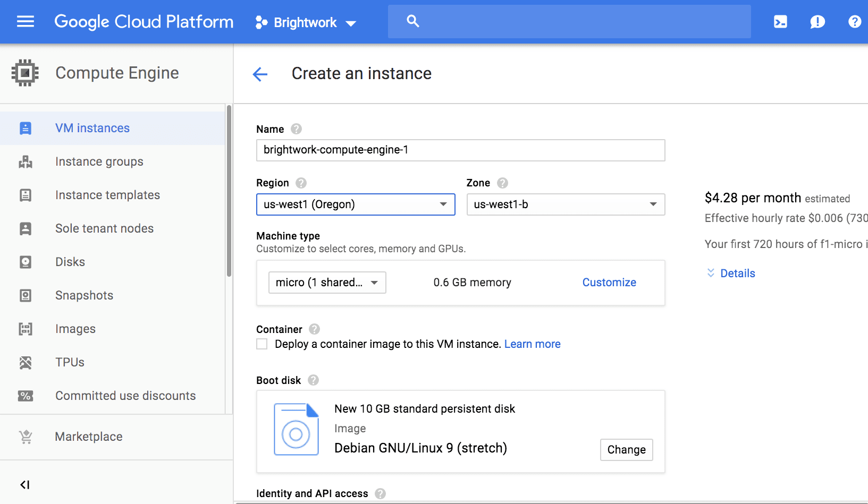Viewport: 868px width, 504px height.
Task: Click the Committed use discounts percent icon
Action: (x=25, y=396)
